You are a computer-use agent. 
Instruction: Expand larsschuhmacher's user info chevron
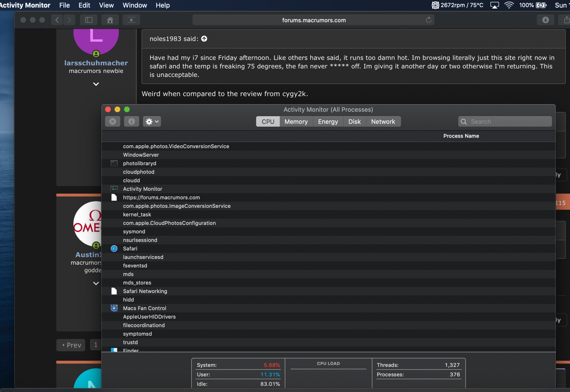[96, 84]
